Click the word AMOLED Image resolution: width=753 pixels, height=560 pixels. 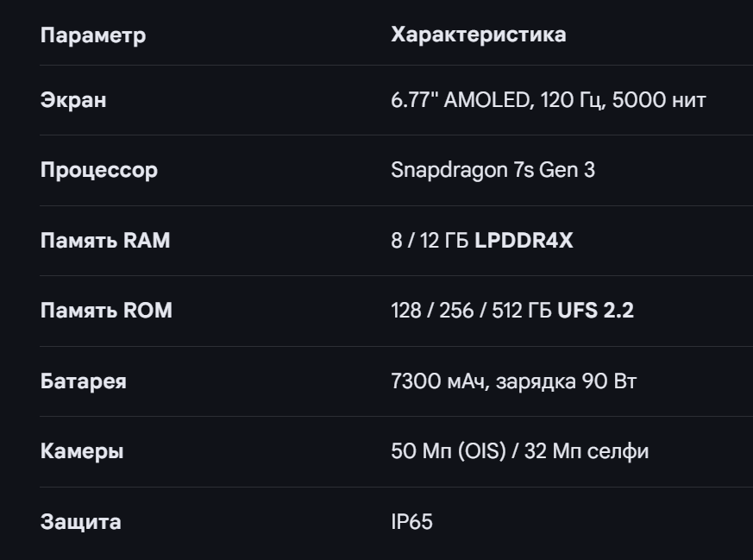coord(486,100)
